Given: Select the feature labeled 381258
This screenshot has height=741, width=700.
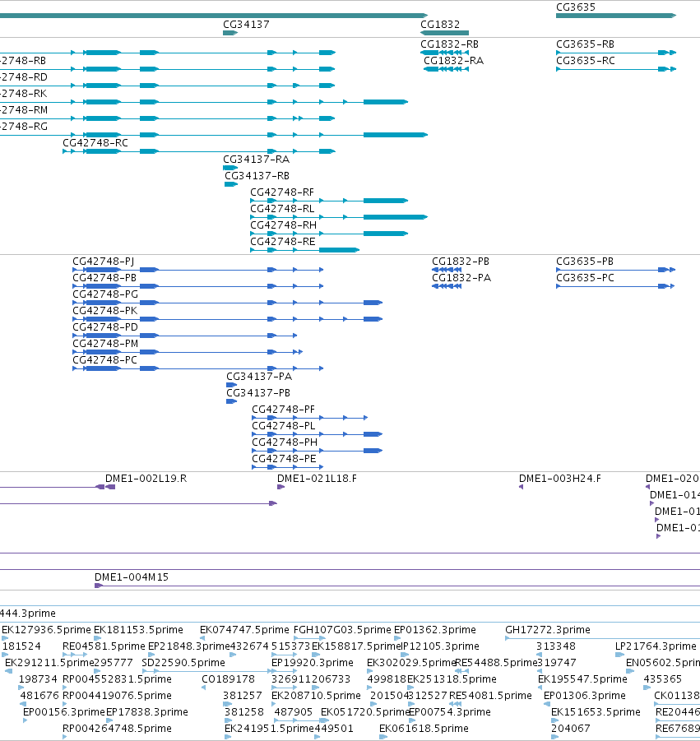Looking at the screenshot, I should pyautogui.click(x=243, y=712).
